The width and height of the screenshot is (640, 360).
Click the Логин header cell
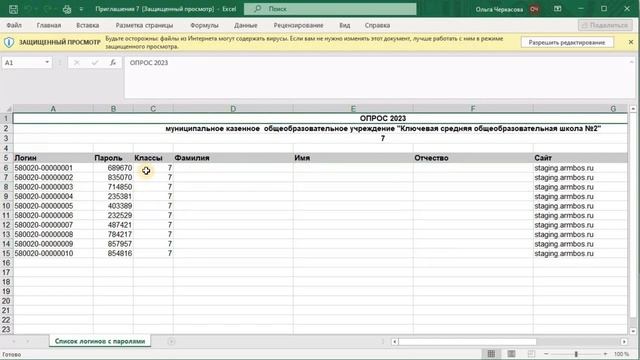[x=53, y=158]
